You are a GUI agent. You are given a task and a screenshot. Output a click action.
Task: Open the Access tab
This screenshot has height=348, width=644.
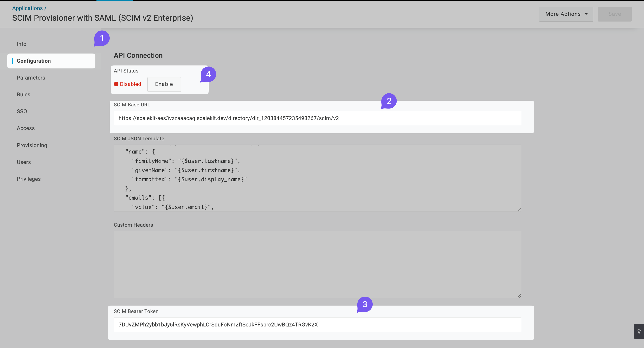tap(26, 128)
